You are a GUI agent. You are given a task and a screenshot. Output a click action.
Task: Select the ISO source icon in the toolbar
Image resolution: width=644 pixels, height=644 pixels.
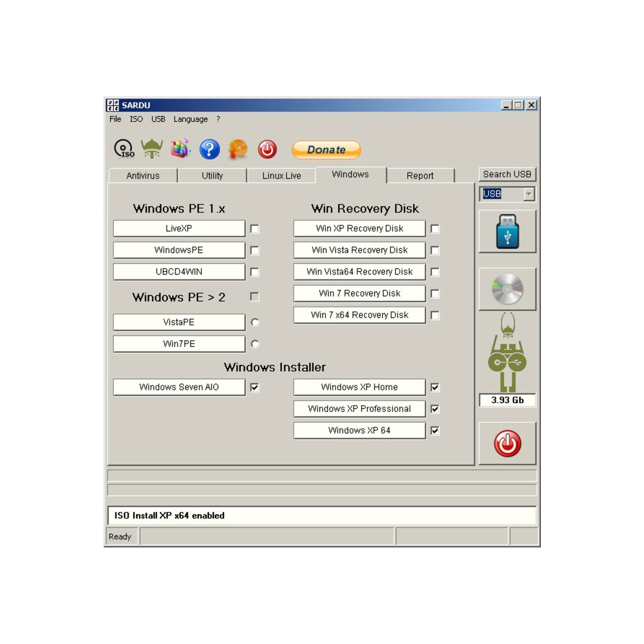[122, 149]
